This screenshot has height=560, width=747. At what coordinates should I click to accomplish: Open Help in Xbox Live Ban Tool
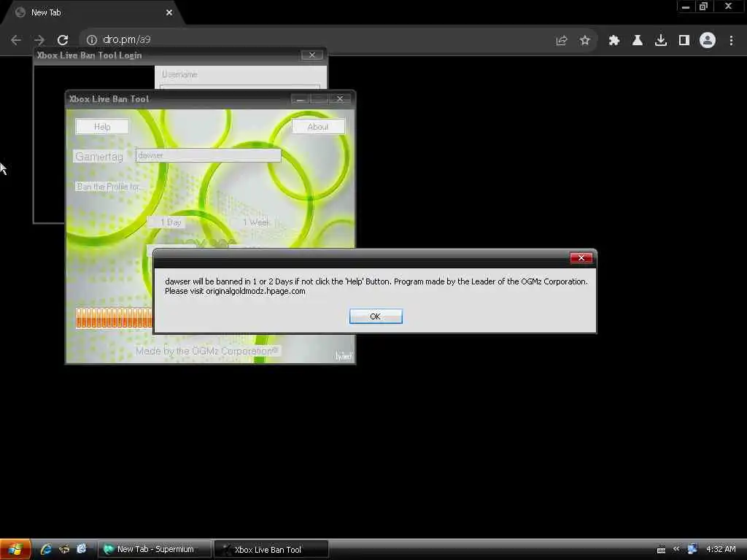(x=102, y=127)
